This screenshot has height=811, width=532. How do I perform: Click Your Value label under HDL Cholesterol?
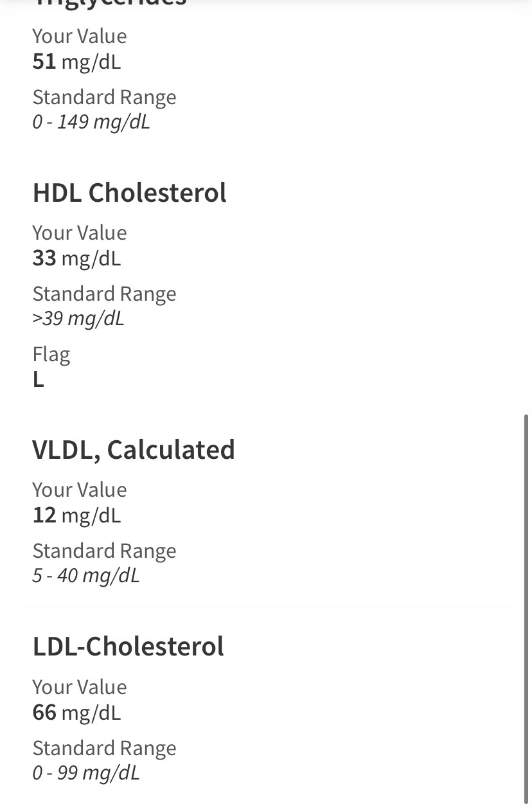[x=80, y=233]
